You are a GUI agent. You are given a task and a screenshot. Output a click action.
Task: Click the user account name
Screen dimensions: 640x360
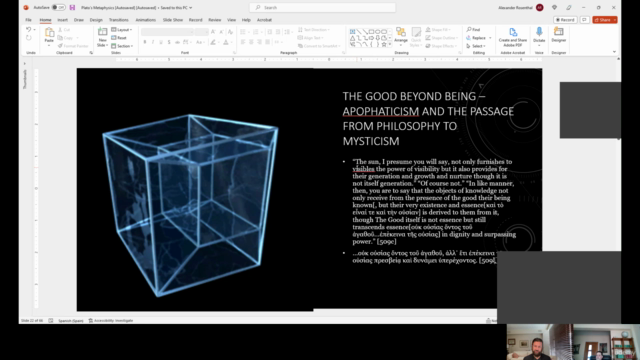[x=515, y=7]
